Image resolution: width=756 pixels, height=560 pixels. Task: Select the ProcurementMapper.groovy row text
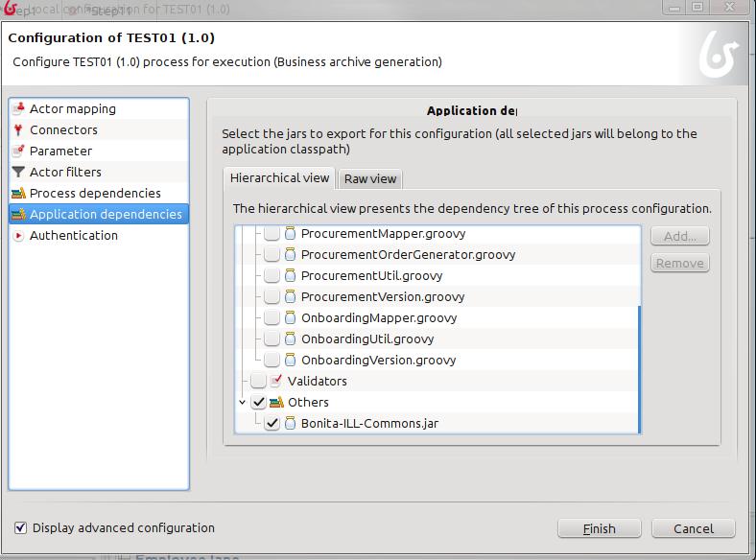tap(384, 233)
